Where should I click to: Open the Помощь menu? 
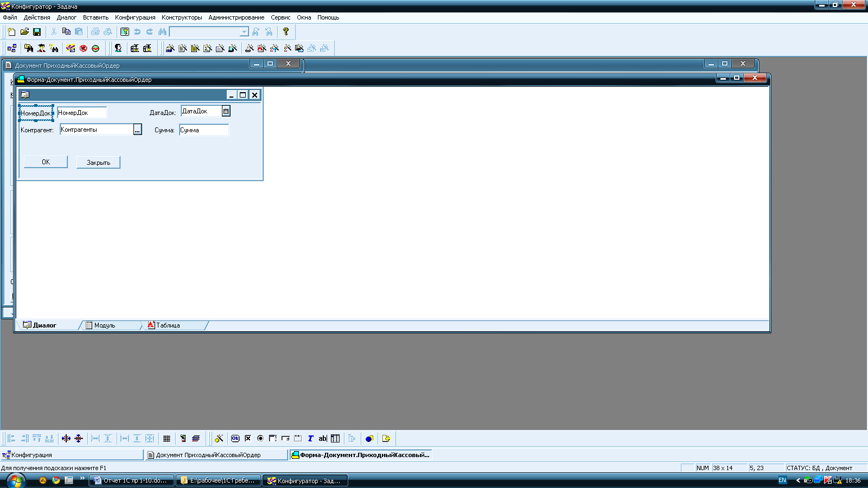328,17
